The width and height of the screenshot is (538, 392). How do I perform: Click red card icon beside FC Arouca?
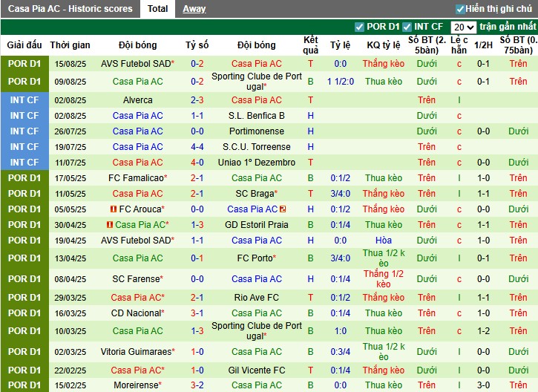pos(114,209)
